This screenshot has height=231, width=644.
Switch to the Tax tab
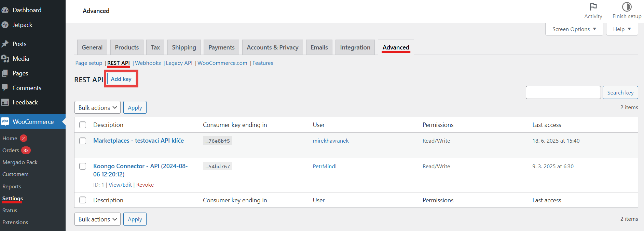155,47
